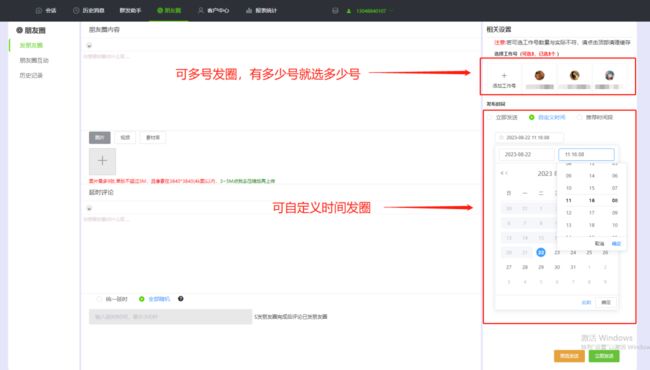Select highlighted day 22 in calendar
The width and height of the screenshot is (650, 370).
541,252
